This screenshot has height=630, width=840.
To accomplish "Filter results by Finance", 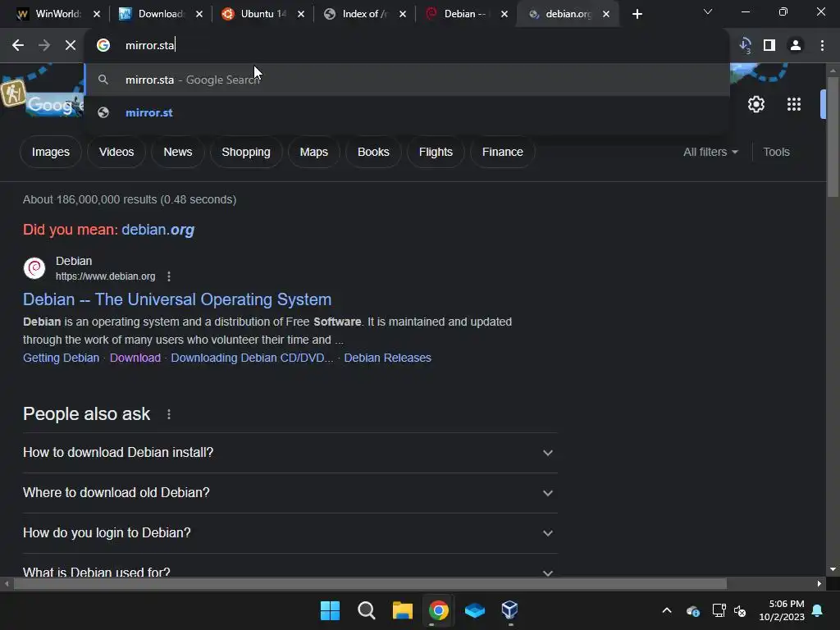I will [503, 152].
